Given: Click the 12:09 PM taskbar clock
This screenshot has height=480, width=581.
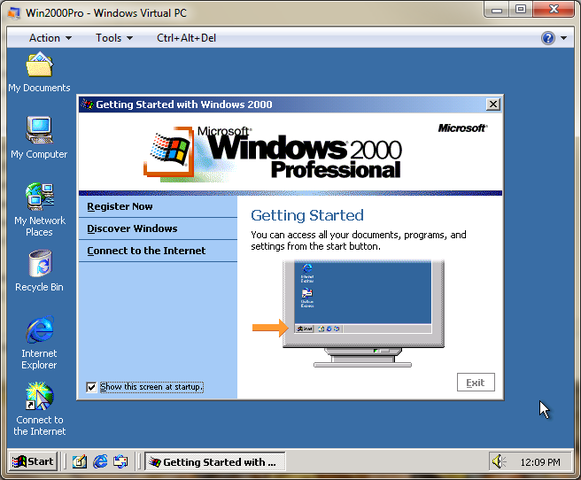Looking at the screenshot, I should (540, 462).
